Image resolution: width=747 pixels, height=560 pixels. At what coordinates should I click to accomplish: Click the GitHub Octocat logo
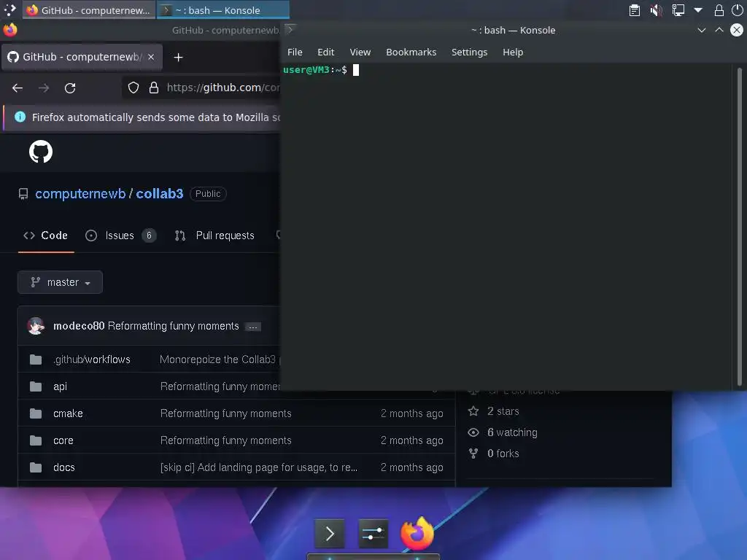click(x=41, y=152)
